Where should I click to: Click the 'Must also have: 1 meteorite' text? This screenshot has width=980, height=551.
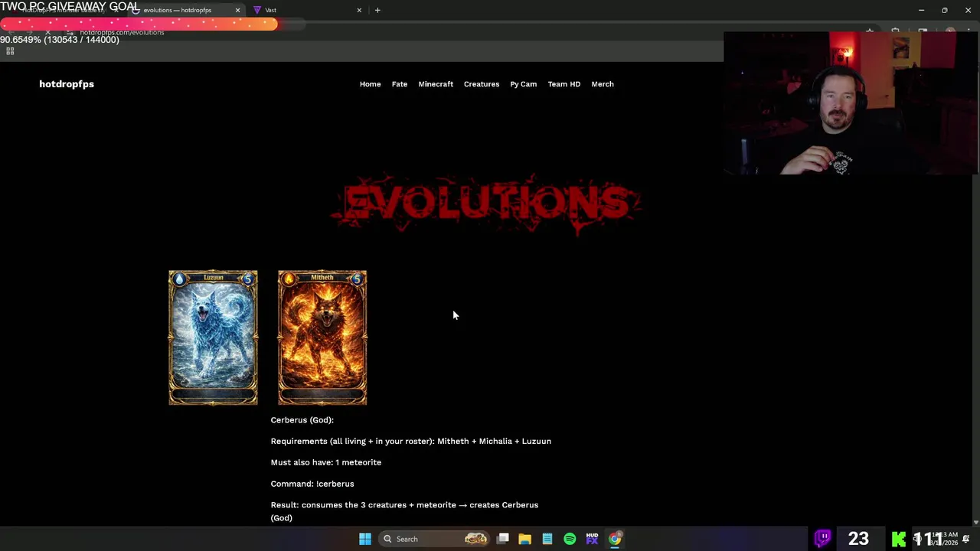325,463
